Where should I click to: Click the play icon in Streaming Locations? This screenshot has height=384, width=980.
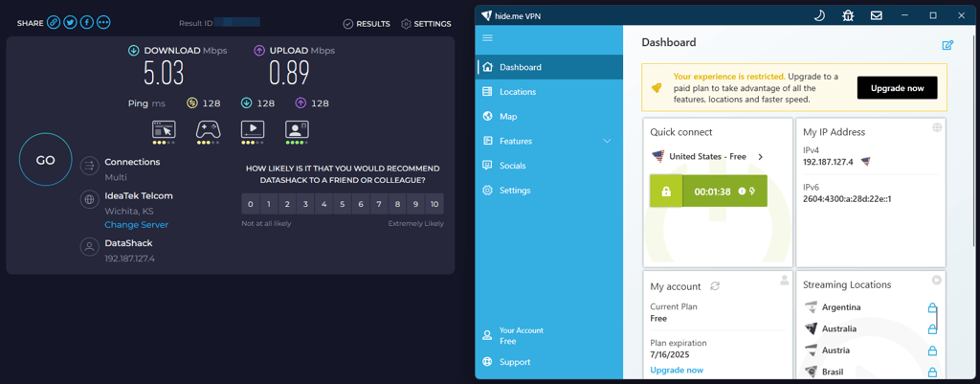936,281
